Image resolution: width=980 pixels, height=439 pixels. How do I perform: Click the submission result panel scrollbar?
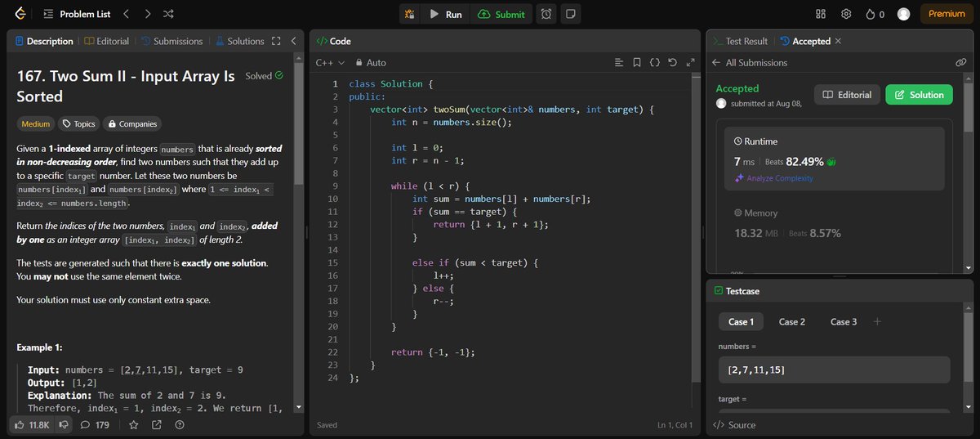968,106
